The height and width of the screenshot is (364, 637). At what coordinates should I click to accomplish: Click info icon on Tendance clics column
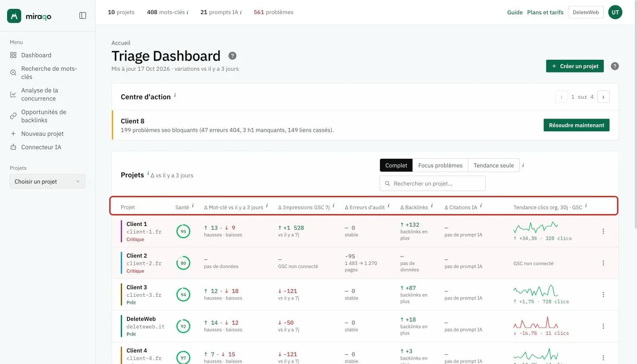point(586,206)
